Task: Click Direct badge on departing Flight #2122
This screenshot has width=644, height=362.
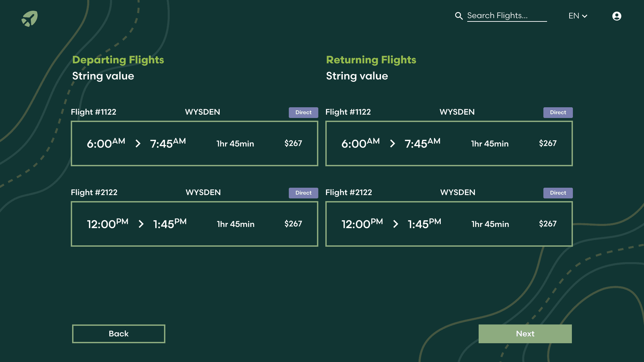Action: click(303, 193)
